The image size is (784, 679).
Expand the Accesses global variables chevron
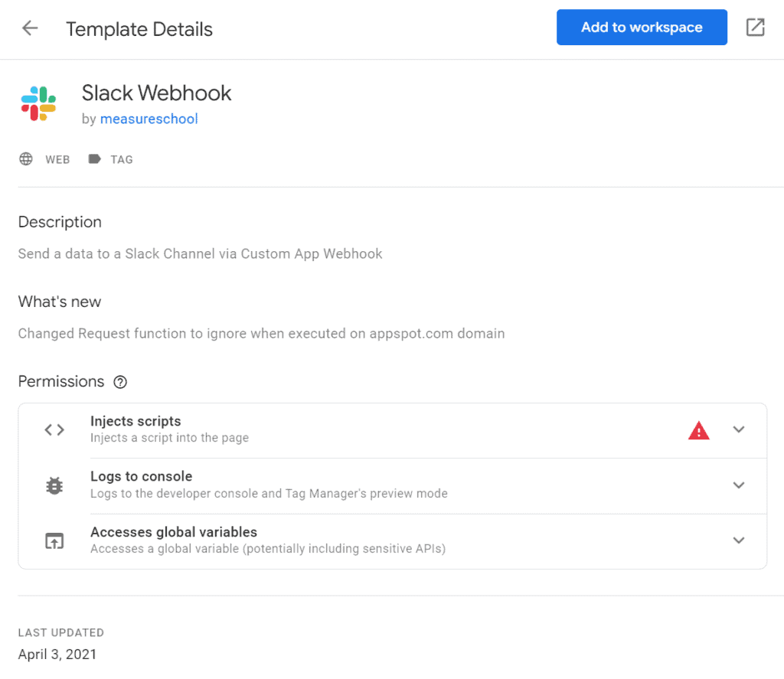[739, 540]
